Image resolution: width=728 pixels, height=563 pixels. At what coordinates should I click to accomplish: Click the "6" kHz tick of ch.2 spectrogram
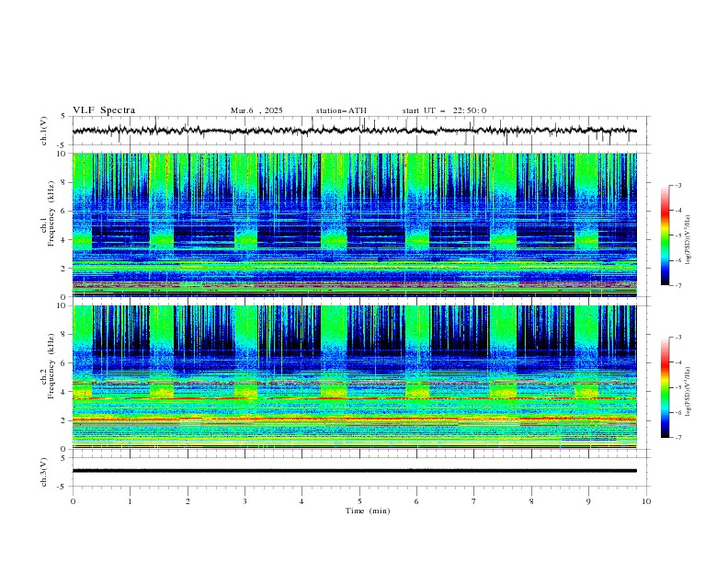pyautogui.click(x=65, y=363)
